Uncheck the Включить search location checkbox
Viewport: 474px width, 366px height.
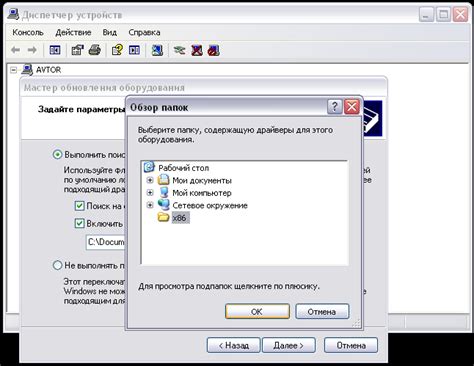tap(79, 223)
